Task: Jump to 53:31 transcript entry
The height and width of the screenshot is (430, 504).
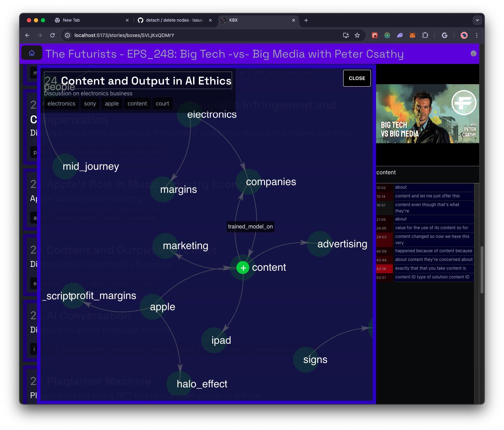Action: click(425, 277)
